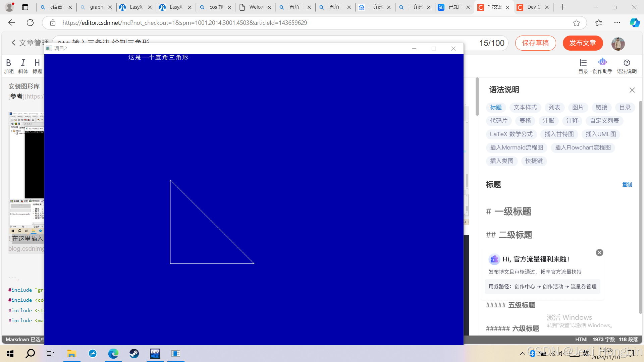Switch to Dev-C++ on the taskbar
The width and height of the screenshot is (644, 362).
coord(155,354)
